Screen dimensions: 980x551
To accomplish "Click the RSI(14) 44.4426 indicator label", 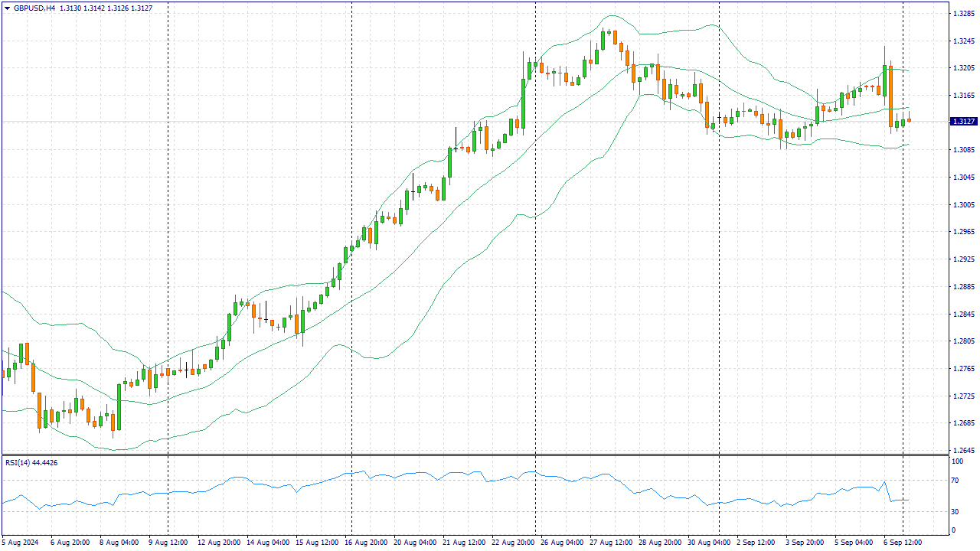I will [31, 462].
